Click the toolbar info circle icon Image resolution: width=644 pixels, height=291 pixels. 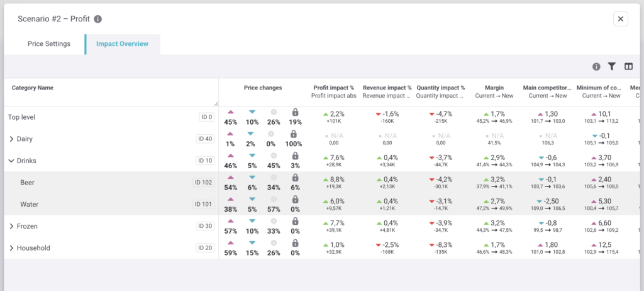click(596, 67)
